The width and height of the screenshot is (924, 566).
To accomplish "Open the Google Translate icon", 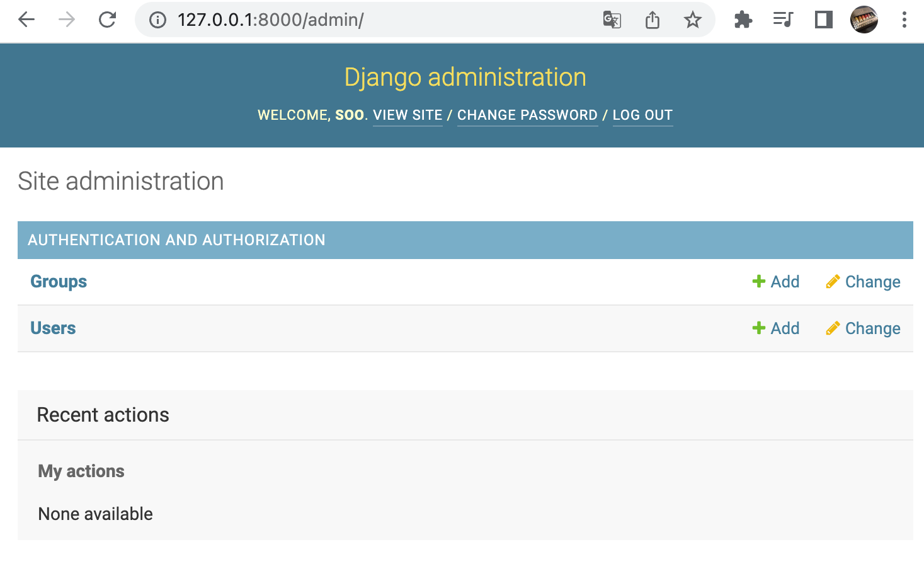I will [612, 20].
